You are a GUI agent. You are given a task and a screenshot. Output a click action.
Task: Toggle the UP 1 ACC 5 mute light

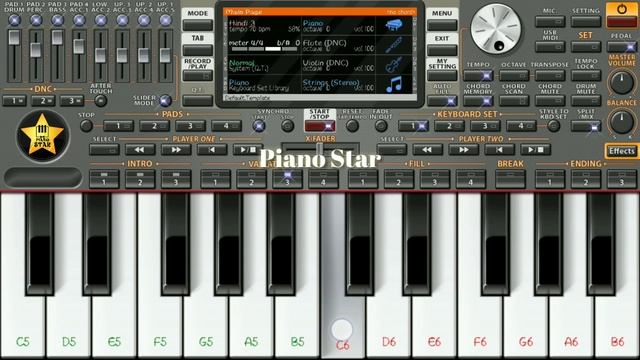(165, 20)
